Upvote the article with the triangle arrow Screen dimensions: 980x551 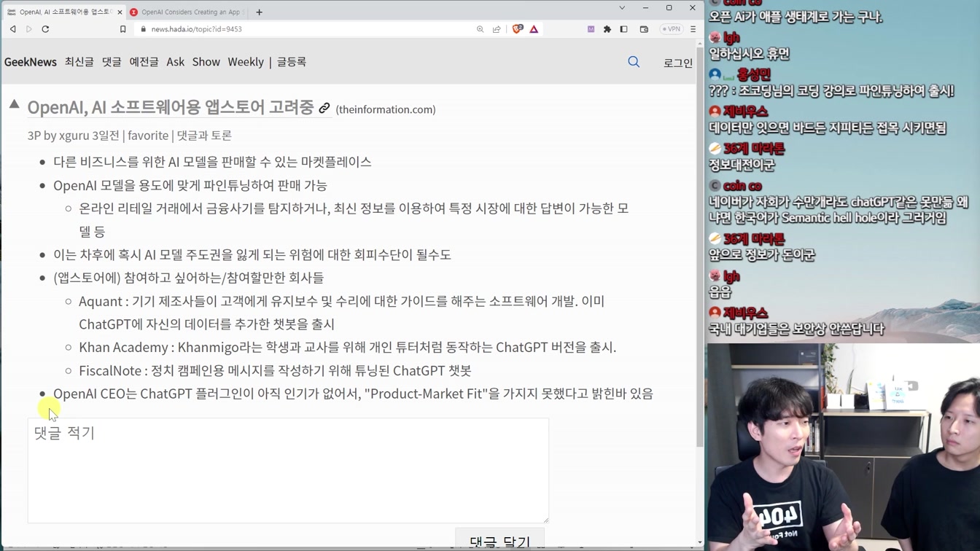[x=15, y=104]
